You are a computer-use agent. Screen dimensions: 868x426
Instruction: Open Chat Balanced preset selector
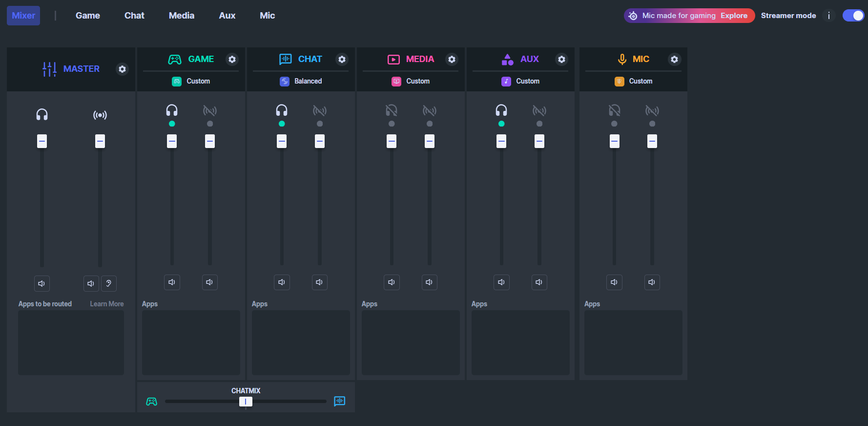pyautogui.click(x=301, y=81)
